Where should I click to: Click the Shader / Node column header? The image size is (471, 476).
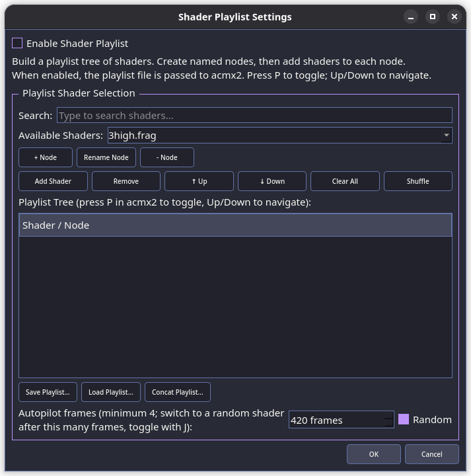[x=235, y=225]
